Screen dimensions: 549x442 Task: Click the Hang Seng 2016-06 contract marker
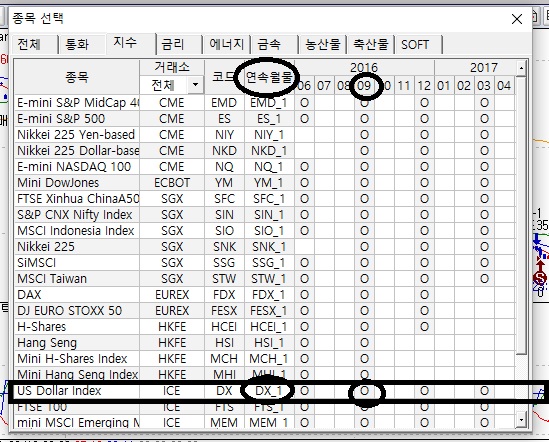point(304,343)
